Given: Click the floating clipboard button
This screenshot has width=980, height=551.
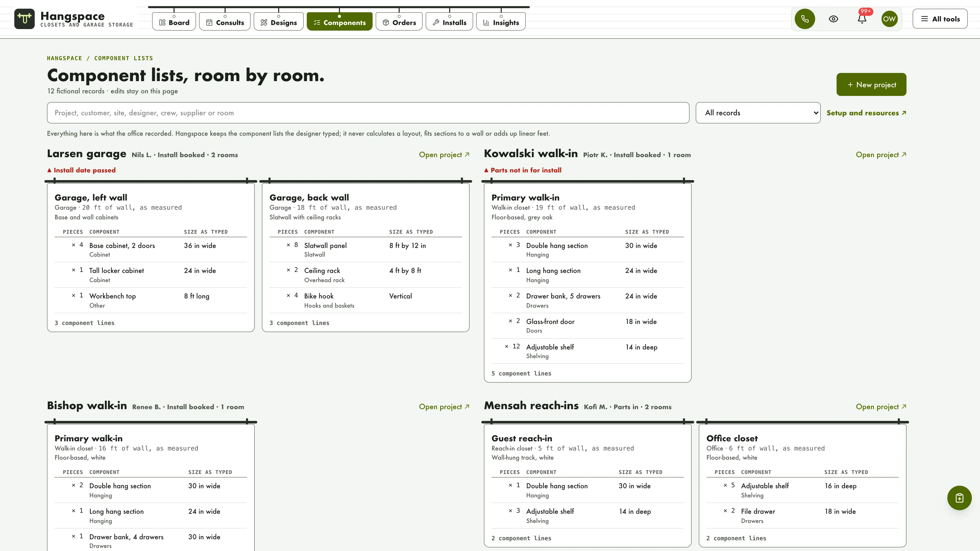Looking at the screenshot, I should pyautogui.click(x=959, y=498).
